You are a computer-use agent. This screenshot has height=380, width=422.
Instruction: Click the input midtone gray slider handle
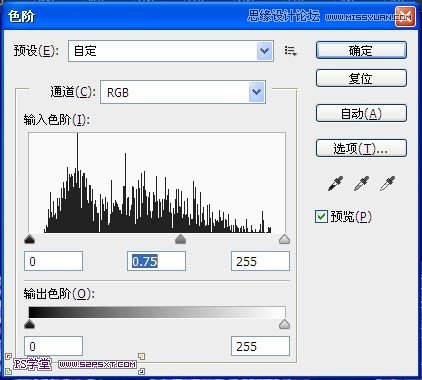(180, 239)
